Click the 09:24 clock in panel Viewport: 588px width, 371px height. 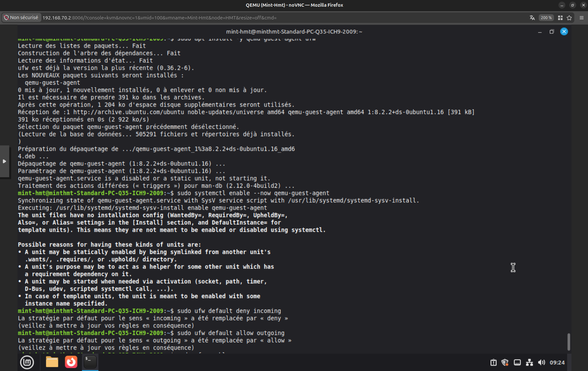(x=557, y=362)
